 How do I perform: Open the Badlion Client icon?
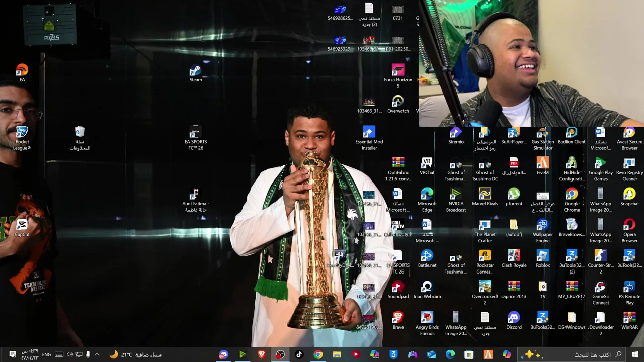[x=572, y=135]
